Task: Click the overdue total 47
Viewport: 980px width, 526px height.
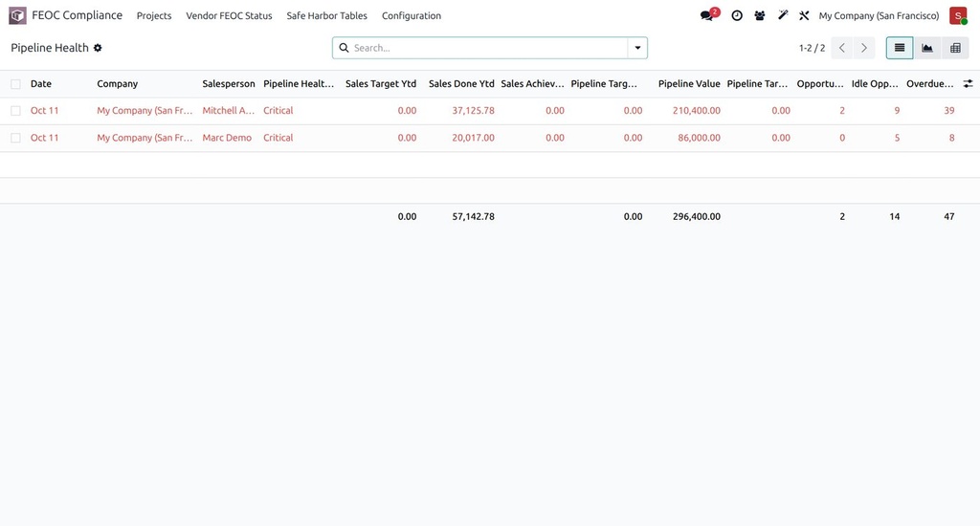Action: click(x=948, y=217)
